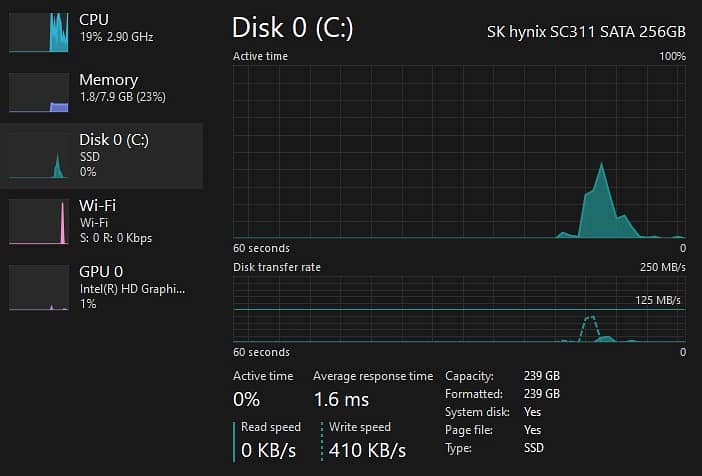Click the pink Wi-Fi mini graph thumbnail
702x476 pixels.
click(x=38, y=221)
